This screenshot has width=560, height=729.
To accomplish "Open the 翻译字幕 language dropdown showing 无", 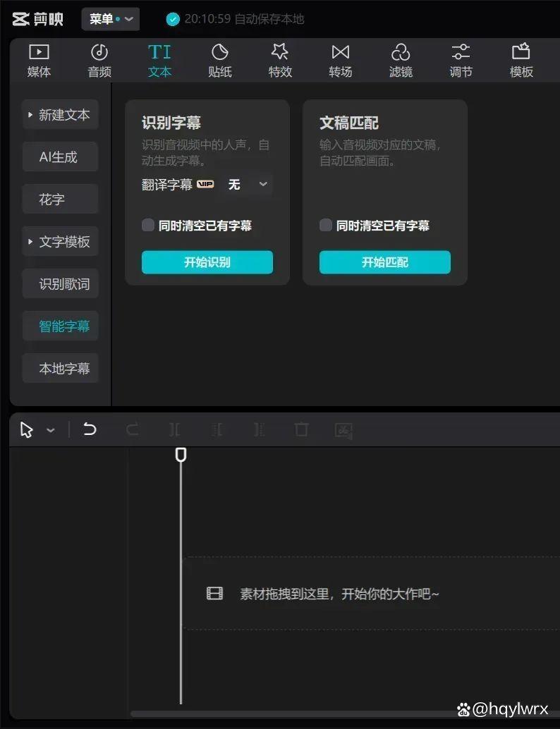I will (x=248, y=185).
